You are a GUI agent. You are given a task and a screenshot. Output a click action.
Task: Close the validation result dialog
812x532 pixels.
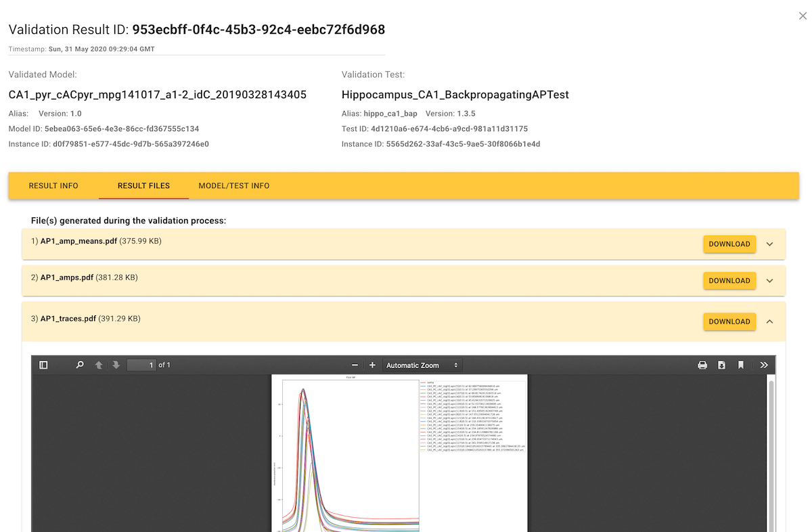click(803, 16)
